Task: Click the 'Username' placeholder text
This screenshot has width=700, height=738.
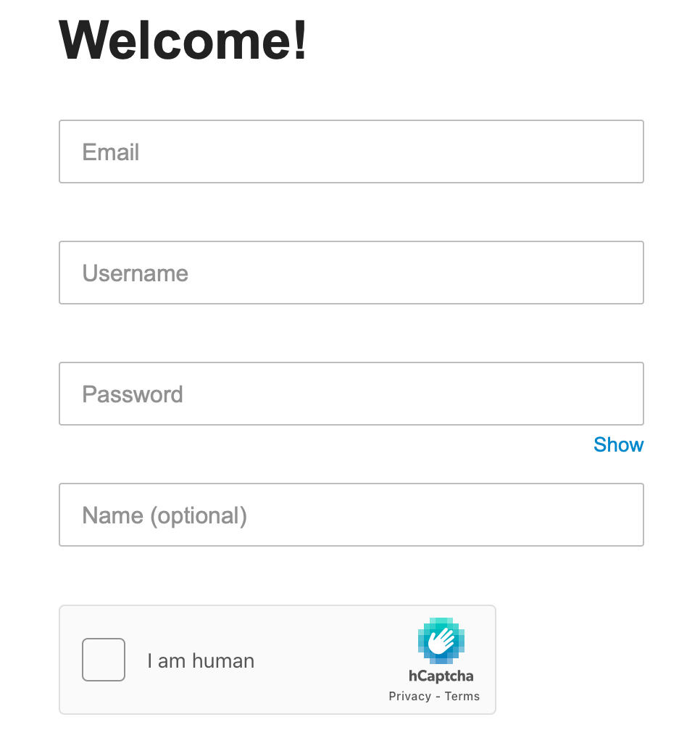Action: pos(136,273)
